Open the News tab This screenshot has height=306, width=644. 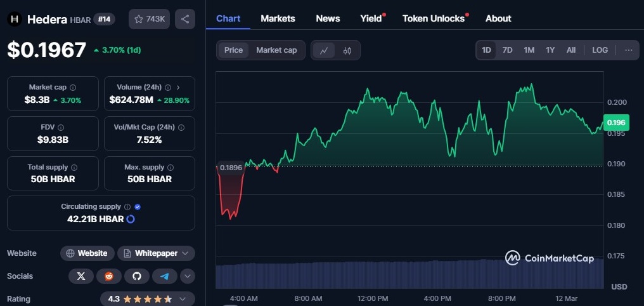click(328, 18)
